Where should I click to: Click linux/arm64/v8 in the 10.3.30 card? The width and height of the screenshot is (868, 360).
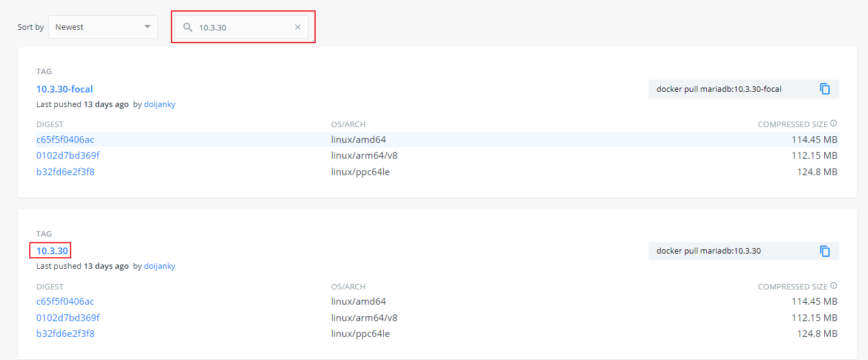coord(364,317)
